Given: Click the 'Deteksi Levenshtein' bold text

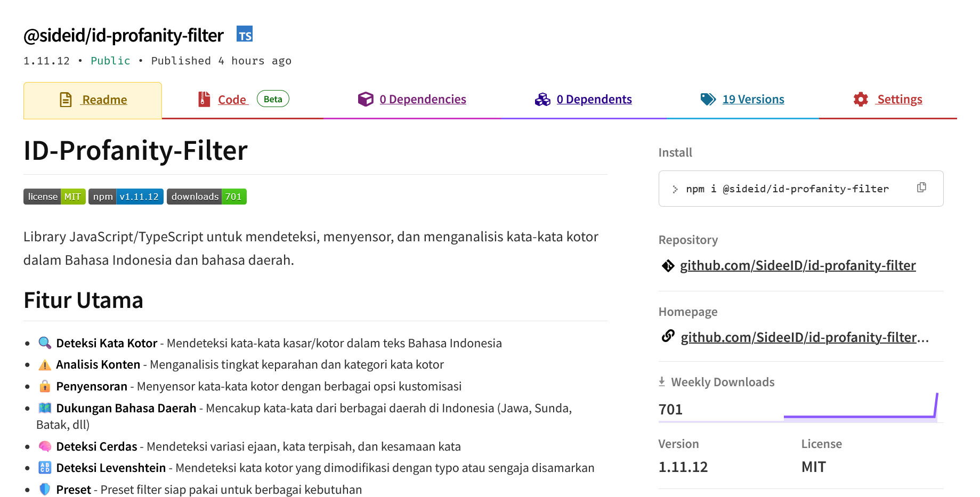Looking at the screenshot, I should (x=111, y=468).
